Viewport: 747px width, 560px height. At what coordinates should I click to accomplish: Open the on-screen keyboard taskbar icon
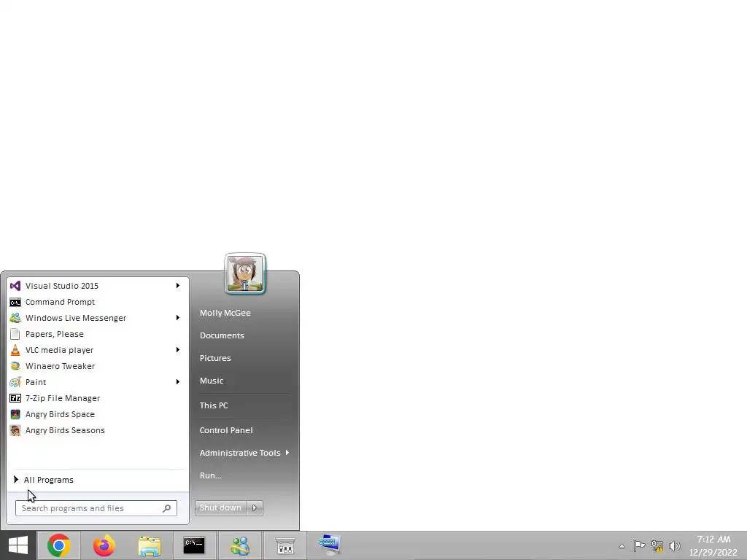330,545
